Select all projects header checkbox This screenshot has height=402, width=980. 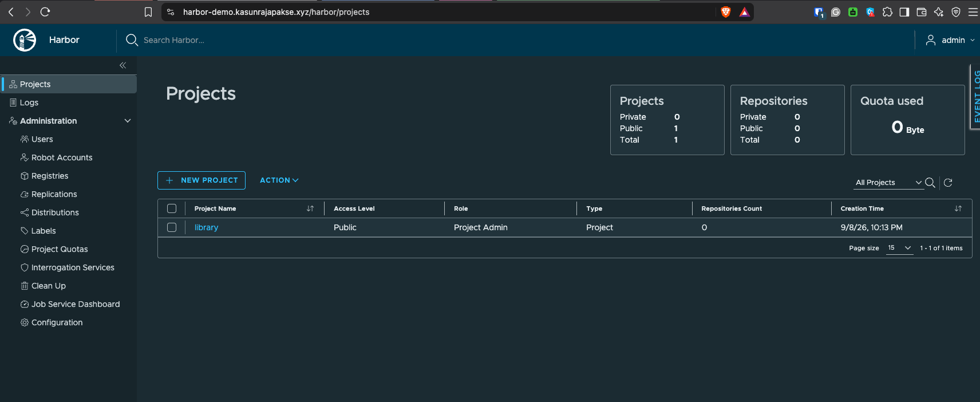coord(172,208)
